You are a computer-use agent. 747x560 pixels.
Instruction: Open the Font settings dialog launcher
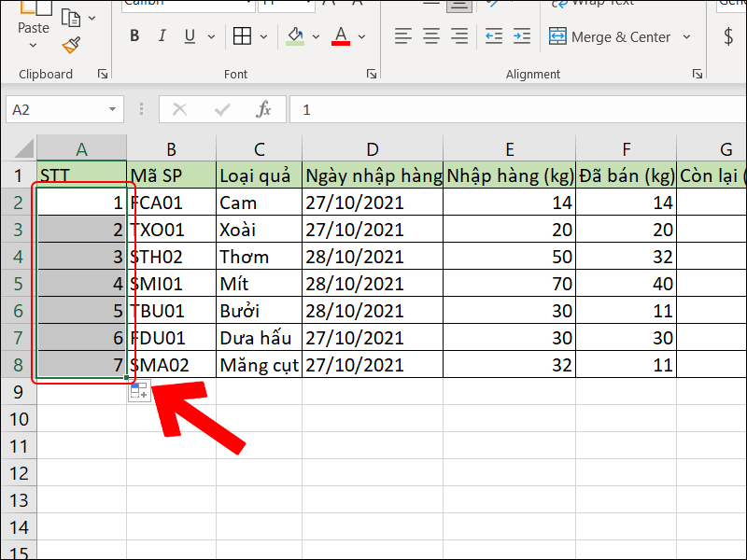372,72
